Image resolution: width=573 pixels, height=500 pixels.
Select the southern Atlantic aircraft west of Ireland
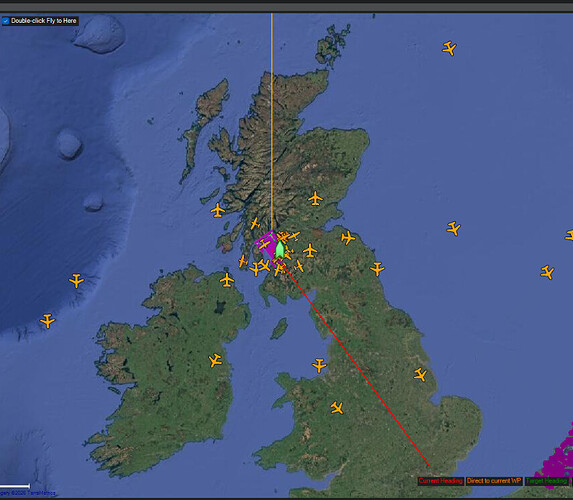point(48,321)
